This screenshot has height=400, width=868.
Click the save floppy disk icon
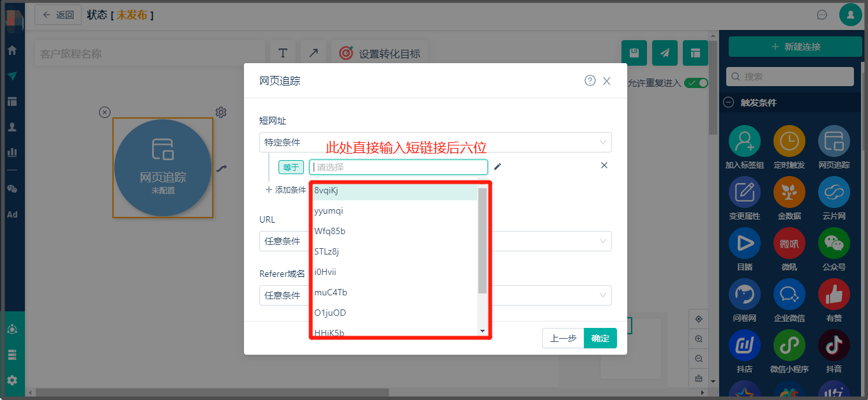(634, 53)
